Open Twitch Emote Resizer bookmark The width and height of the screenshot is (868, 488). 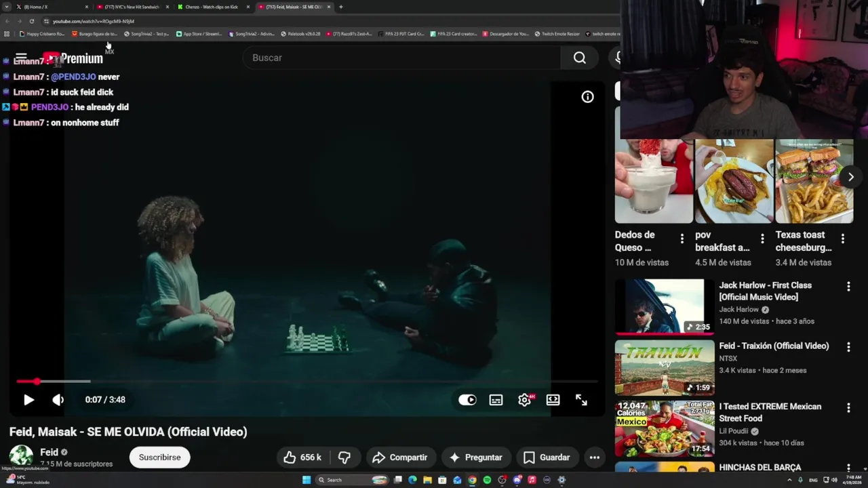(x=557, y=34)
